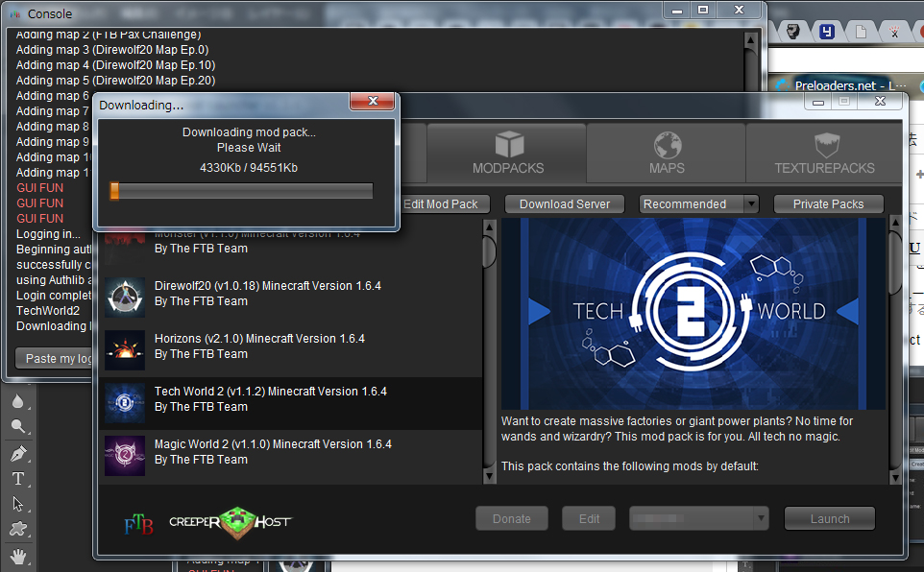Click the Paste my log button in Console
Image resolution: width=924 pixels, height=572 pixels.
(x=56, y=358)
